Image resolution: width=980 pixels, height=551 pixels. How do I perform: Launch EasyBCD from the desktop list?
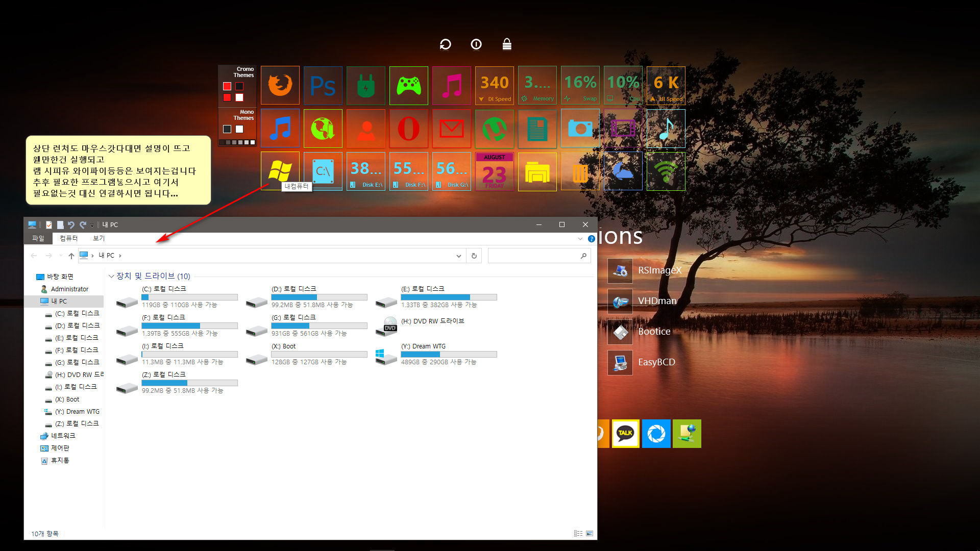pos(642,362)
